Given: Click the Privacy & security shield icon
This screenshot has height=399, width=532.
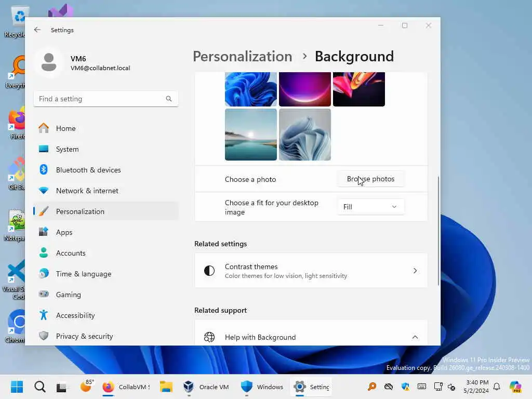Looking at the screenshot, I should 44,336.
